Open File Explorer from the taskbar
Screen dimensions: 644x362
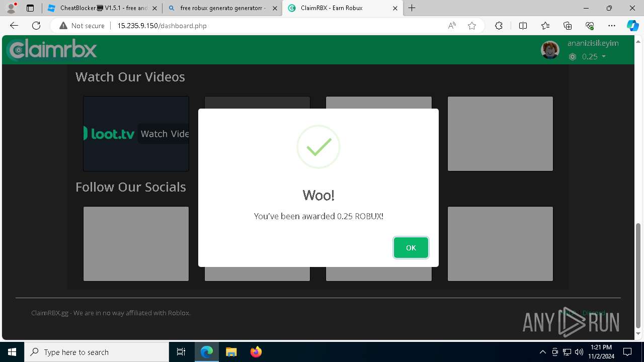pos(231,352)
